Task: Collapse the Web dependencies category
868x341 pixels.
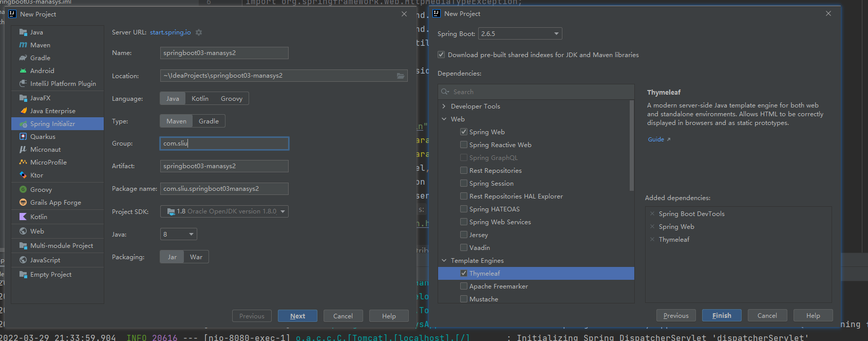Action: pos(444,119)
